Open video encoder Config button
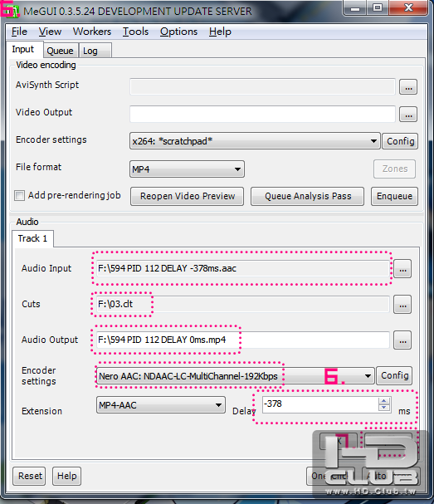The height and width of the screenshot is (504, 434). tap(400, 141)
